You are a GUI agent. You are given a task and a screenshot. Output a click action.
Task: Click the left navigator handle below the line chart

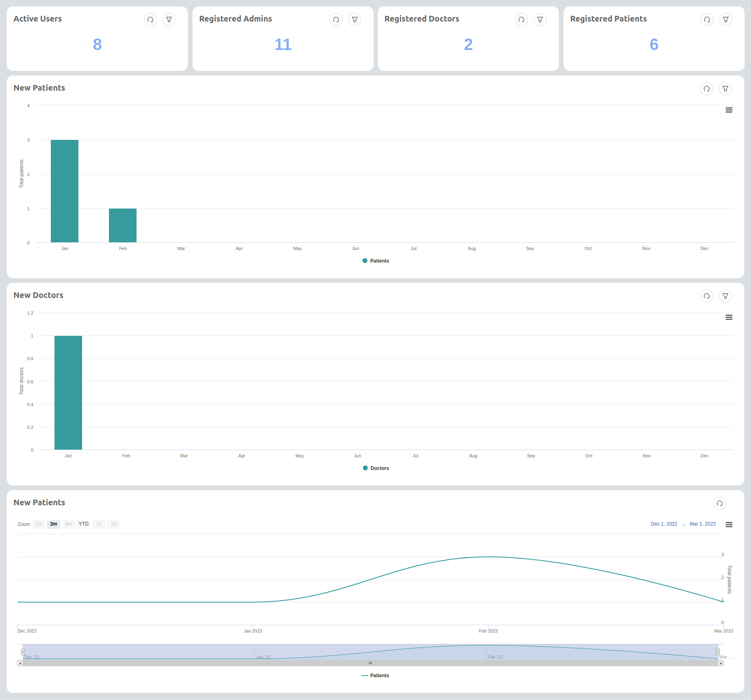[x=23, y=652]
